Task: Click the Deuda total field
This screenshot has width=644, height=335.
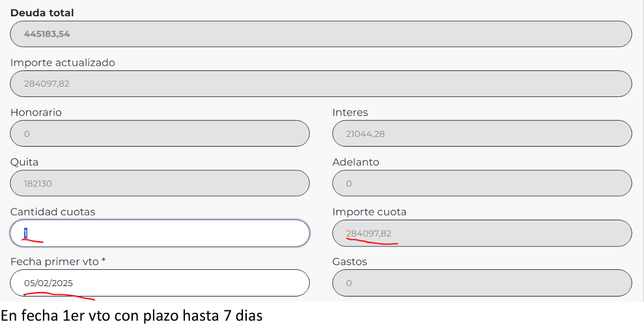Action: click(320, 34)
